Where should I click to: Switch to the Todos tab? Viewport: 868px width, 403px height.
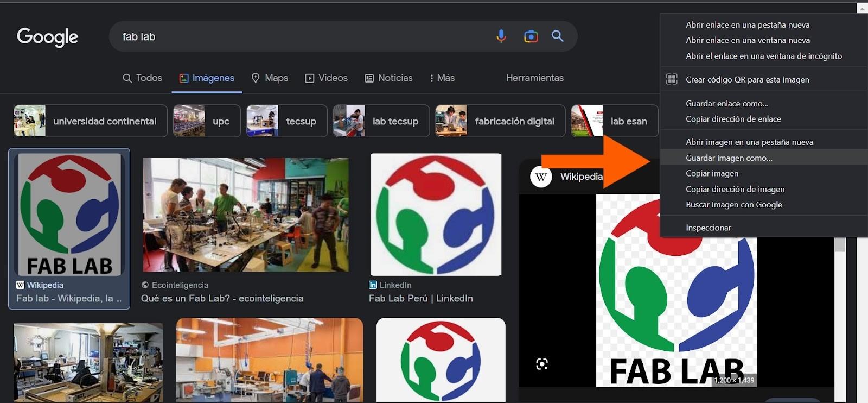(x=142, y=78)
